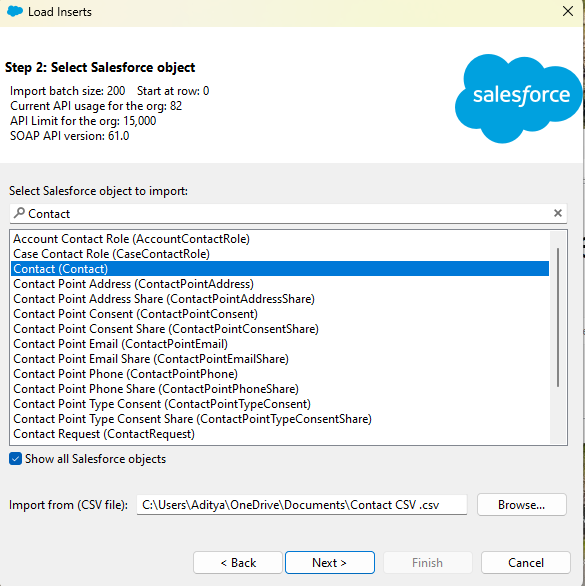Select Contact Point Type Consent Share object
Viewport: 585px width, 586px height.
(280, 419)
